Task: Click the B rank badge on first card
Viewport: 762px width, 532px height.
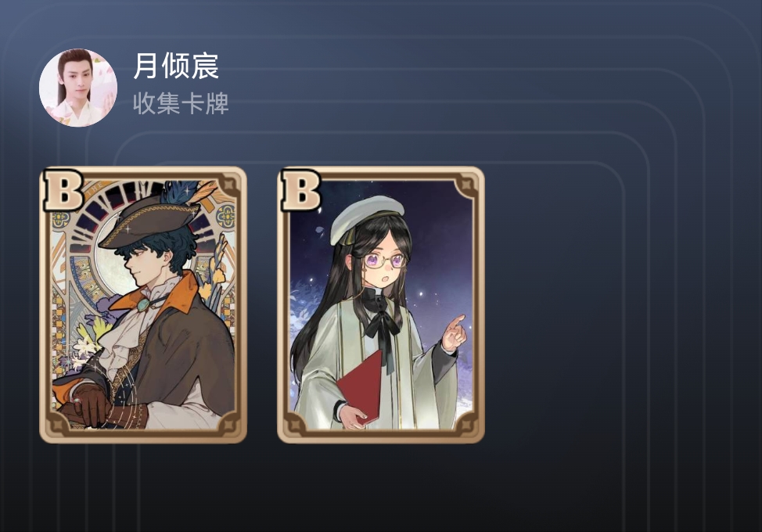Action: (x=63, y=190)
